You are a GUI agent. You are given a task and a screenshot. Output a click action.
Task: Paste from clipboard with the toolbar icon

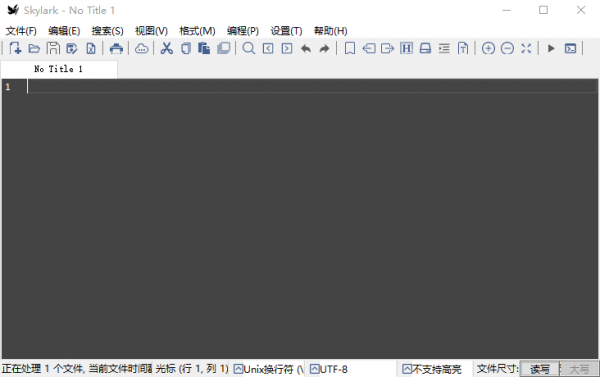click(204, 48)
